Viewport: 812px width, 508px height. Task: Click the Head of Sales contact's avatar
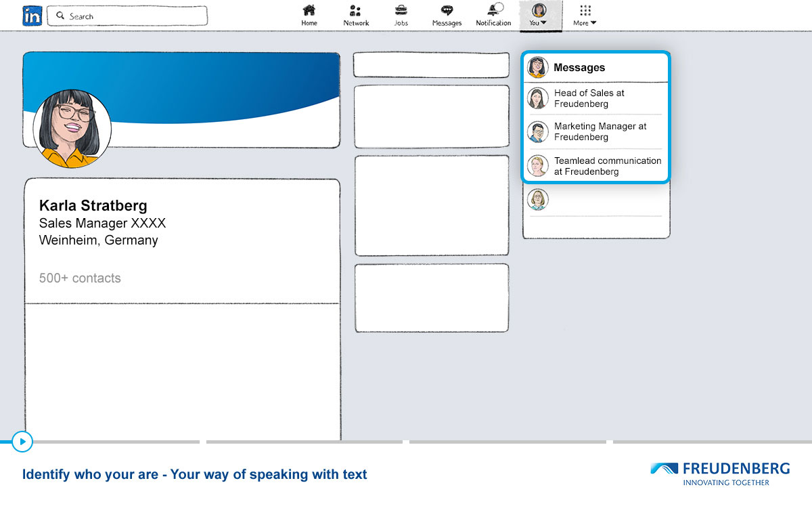[x=538, y=98]
